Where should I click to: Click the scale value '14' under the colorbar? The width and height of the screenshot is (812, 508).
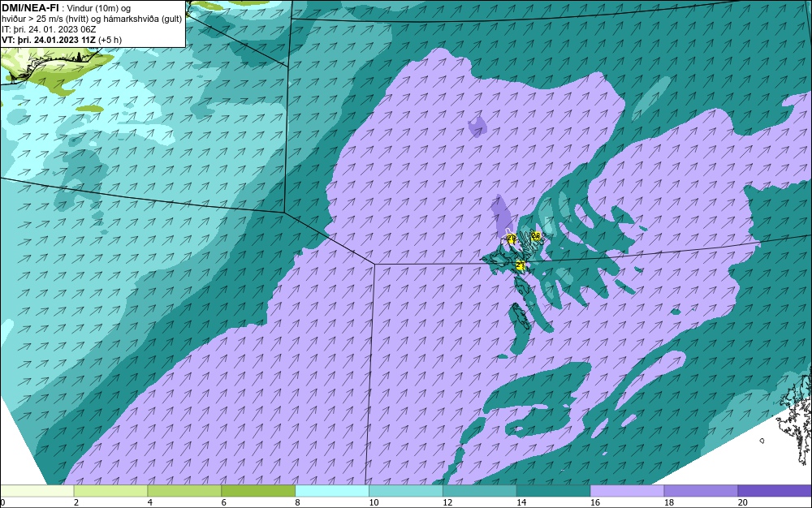tap(521, 502)
